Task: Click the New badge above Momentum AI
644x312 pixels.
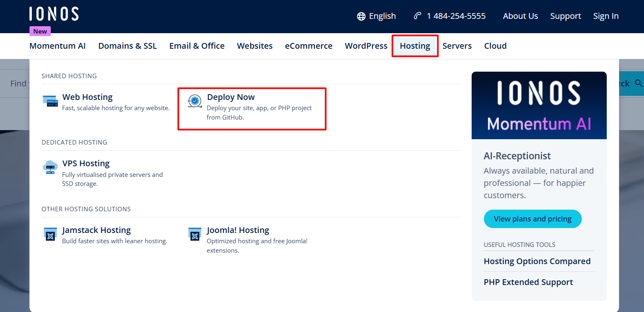Action: tap(40, 31)
